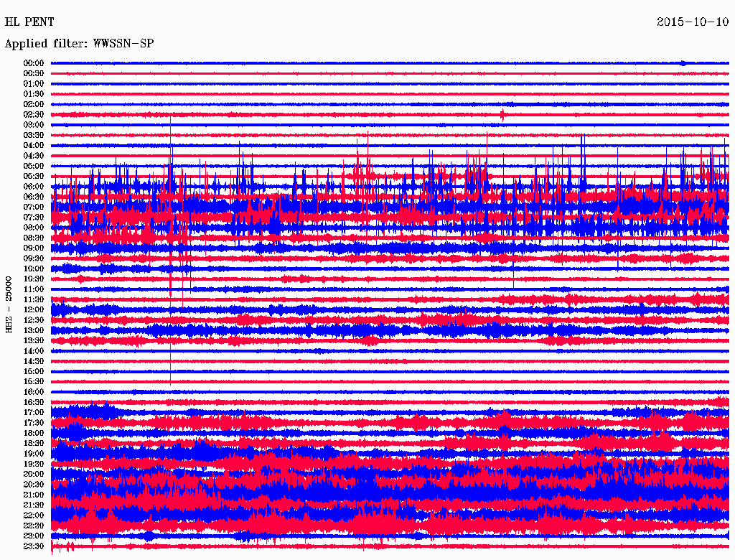This screenshot has height=560, width=735.
Task: Pick the 21:00 time marker
Action: click(x=34, y=495)
